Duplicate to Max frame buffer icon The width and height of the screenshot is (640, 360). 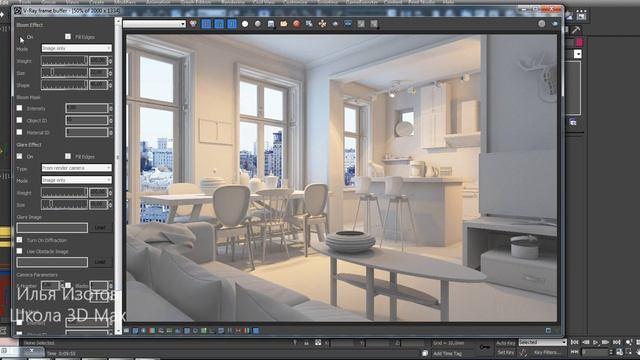pos(309,24)
